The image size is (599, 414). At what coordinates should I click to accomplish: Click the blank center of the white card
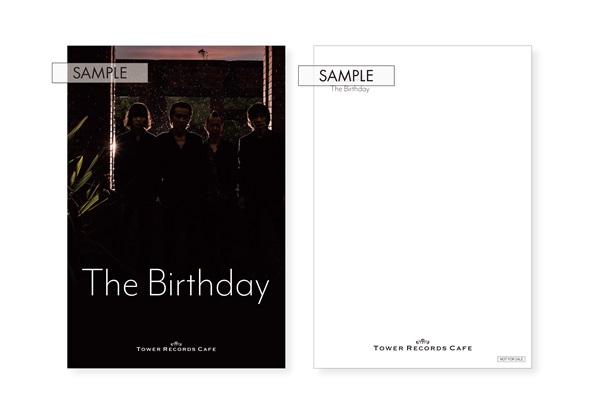point(423,207)
